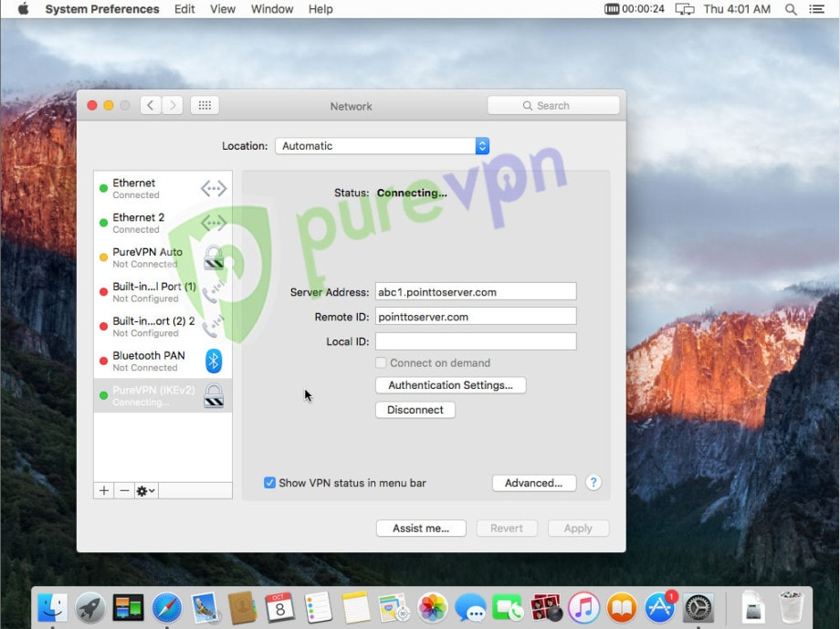Screen dimensions: 840x629
Task: Open Contacts in the dock
Action: click(x=242, y=608)
